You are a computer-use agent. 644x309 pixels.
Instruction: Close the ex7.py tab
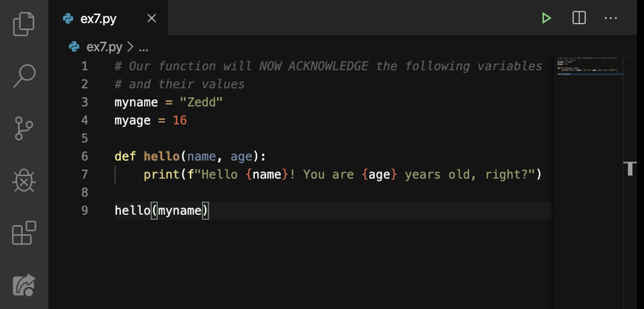152,18
